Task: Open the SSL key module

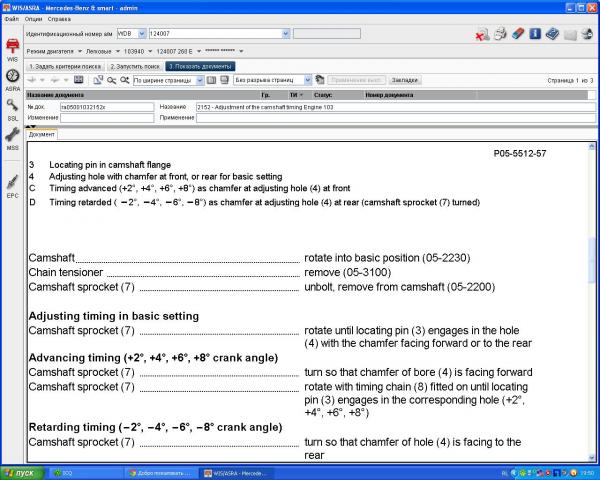Action: (x=12, y=110)
